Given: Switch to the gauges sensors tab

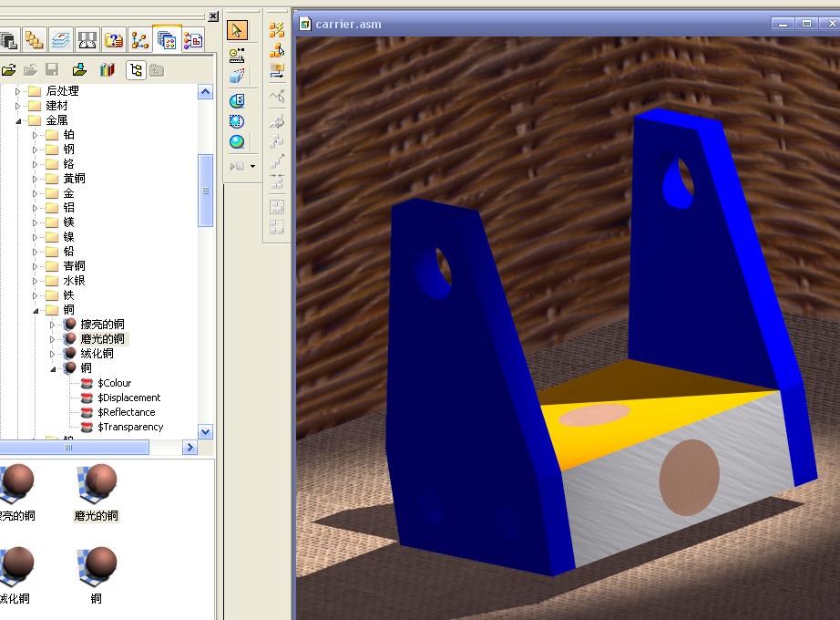Looking at the screenshot, I should (x=87, y=40).
